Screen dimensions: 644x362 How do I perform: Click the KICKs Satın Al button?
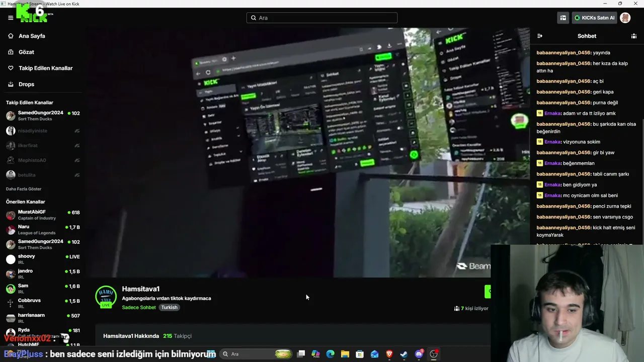point(595,18)
